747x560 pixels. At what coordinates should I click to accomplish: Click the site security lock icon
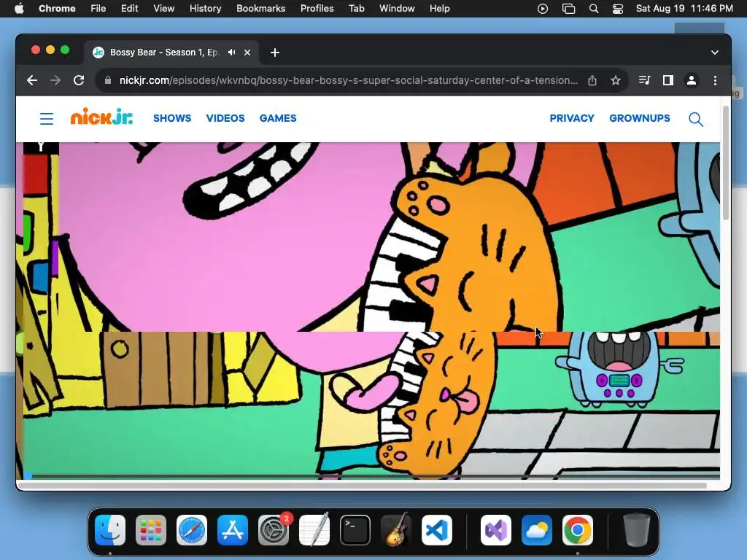click(108, 80)
